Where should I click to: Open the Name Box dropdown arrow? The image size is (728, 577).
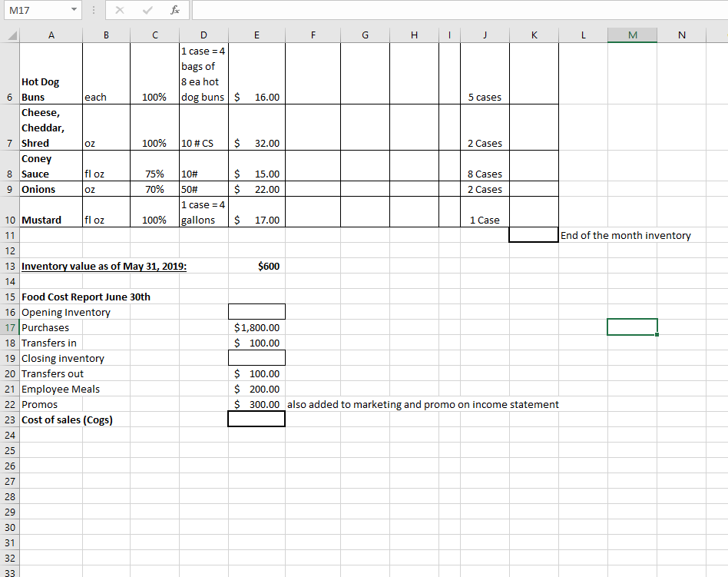point(72,10)
